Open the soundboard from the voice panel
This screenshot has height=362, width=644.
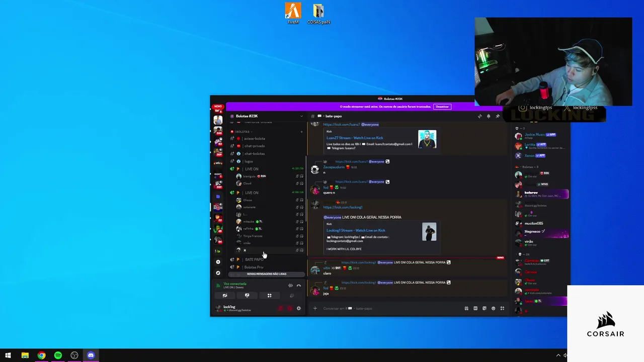tap(291, 296)
